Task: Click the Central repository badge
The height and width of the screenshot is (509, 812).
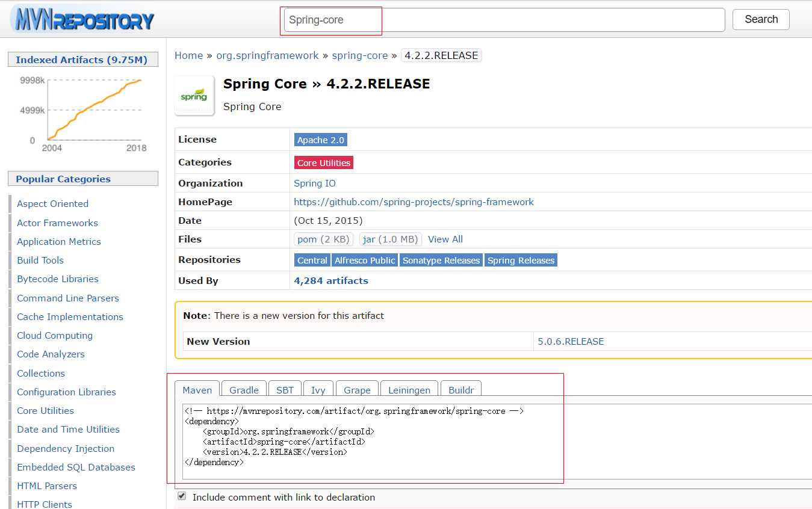Action: [312, 260]
